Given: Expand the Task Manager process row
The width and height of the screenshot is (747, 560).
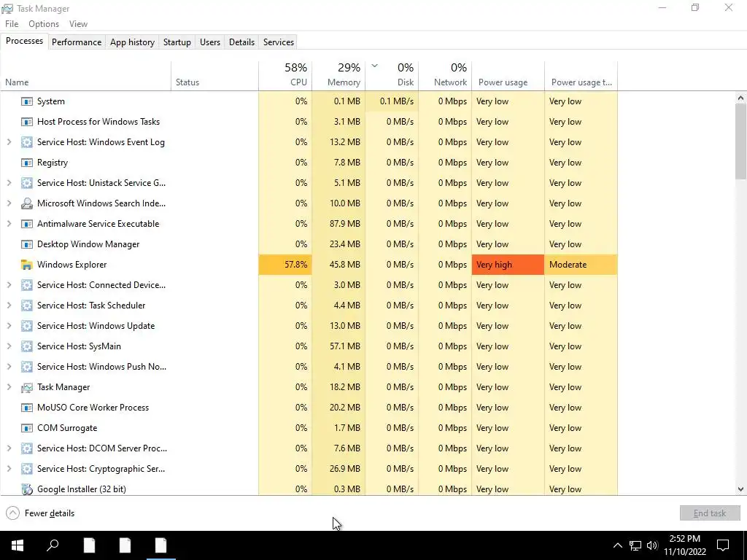Looking at the screenshot, I should [x=9, y=387].
